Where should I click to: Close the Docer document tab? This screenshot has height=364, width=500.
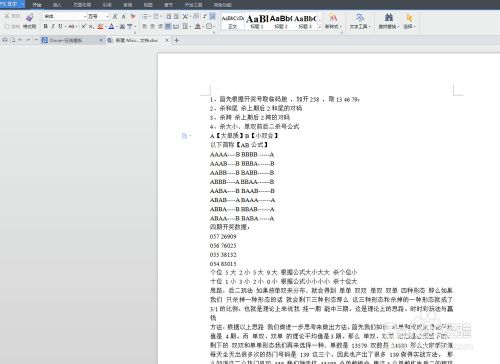(101, 40)
